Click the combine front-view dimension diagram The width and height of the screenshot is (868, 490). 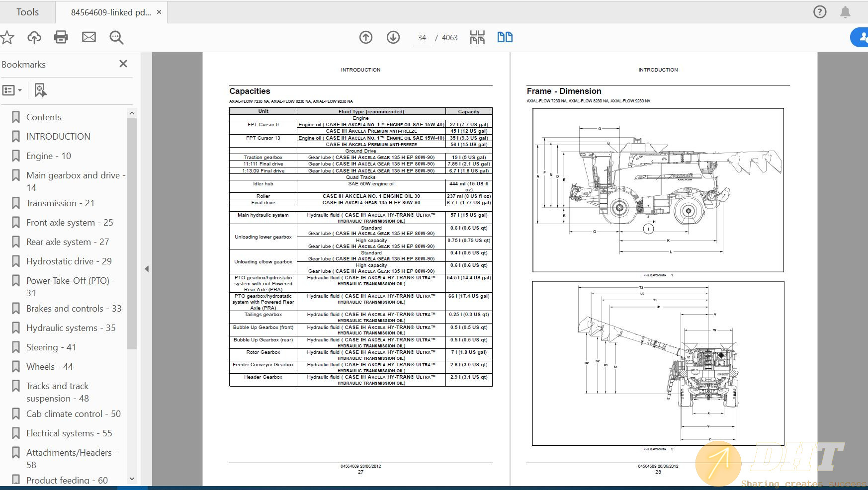click(658, 363)
